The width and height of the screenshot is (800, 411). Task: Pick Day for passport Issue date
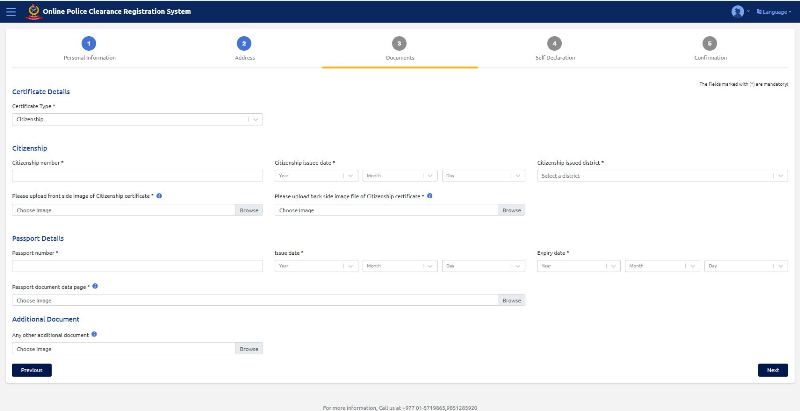(482, 266)
